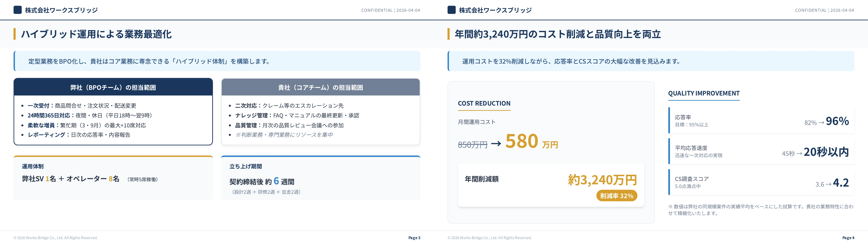Click the Page 3 page number

[414, 238]
